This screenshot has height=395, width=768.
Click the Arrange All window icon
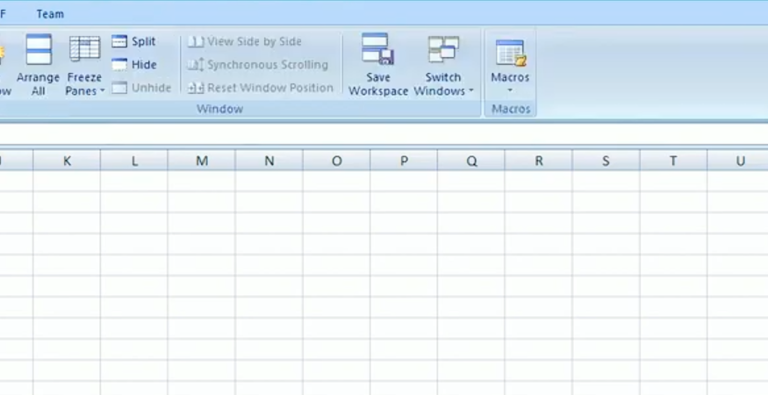[38, 49]
